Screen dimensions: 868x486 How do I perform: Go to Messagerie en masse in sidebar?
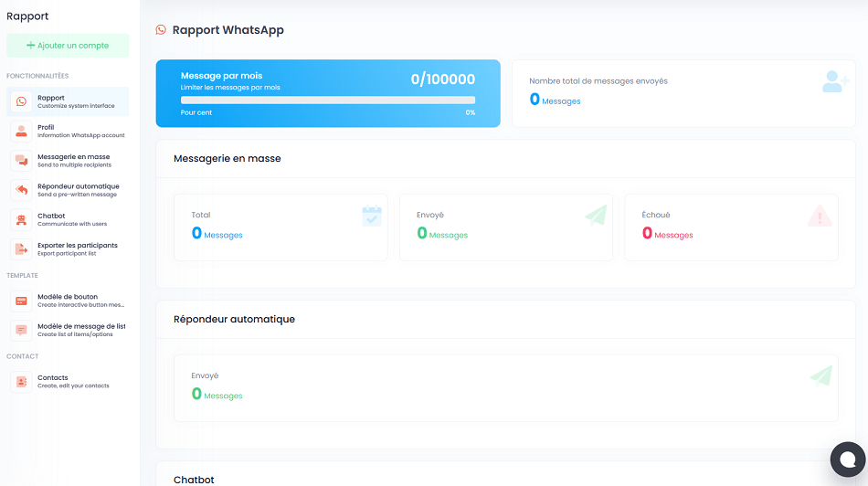(68, 161)
